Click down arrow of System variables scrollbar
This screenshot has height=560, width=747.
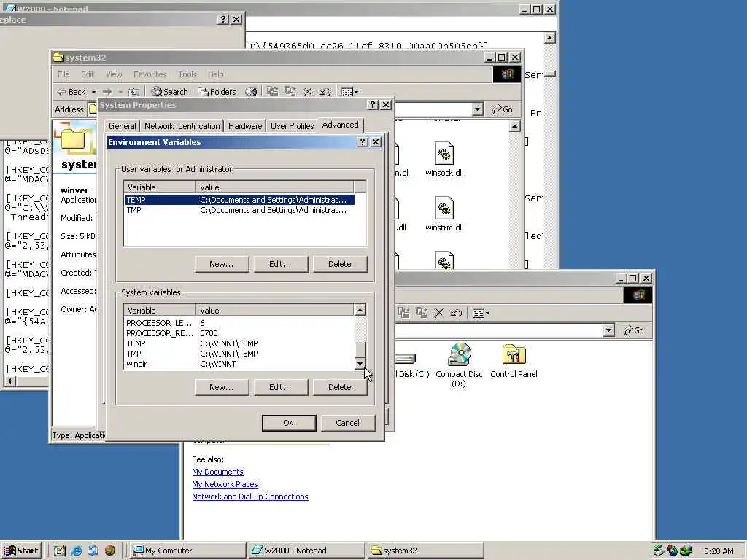(x=360, y=364)
